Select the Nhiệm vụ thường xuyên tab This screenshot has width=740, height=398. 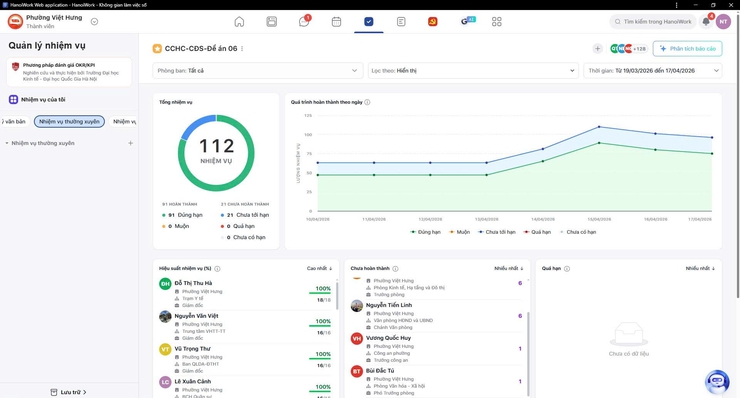tap(69, 122)
